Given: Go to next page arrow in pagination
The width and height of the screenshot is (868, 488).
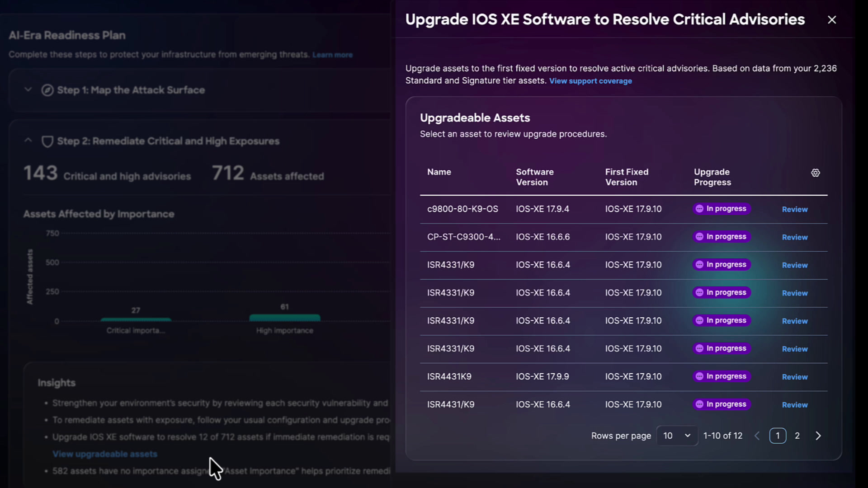Looking at the screenshot, I should [x=818, y=436].
